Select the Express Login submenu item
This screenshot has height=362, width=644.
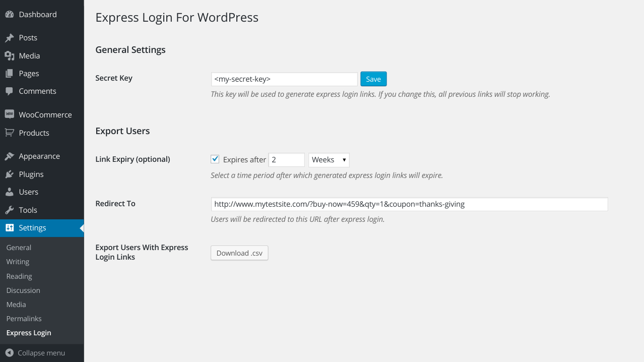point(29,333)
